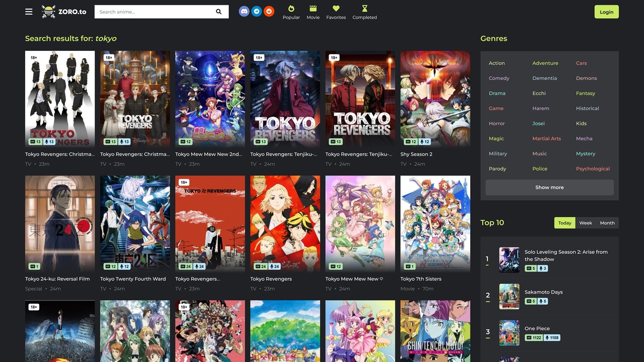The image size is (644, 362).
Task: Open Tokyo 7th Sisters poster thumbnail
Action: click(435, 223)
